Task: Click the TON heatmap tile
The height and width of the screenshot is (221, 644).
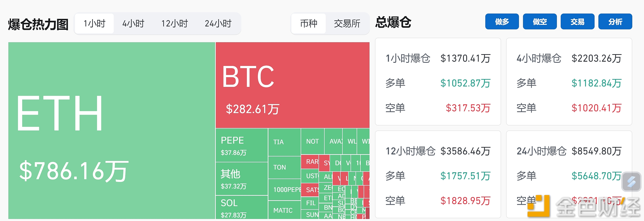Action: (284, 167)
